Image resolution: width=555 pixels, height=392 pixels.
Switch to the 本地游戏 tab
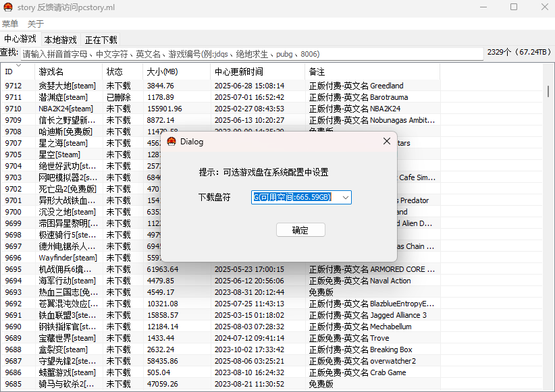point(61,40)
